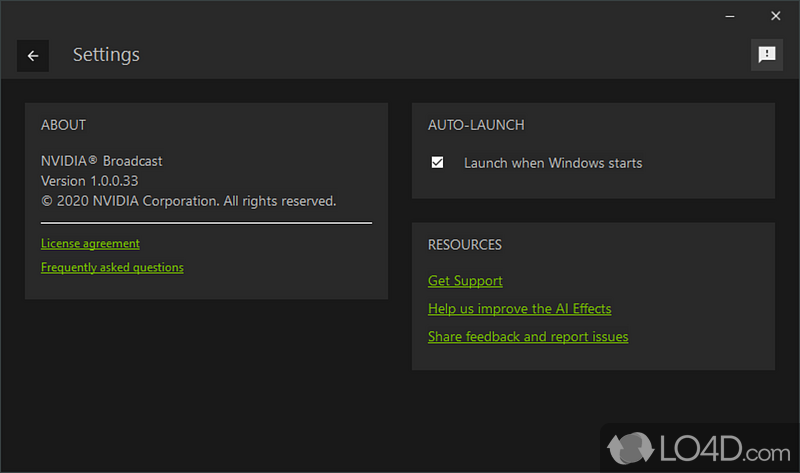
Task: Minimize the Settings window
Action: (x=729, y=16)
